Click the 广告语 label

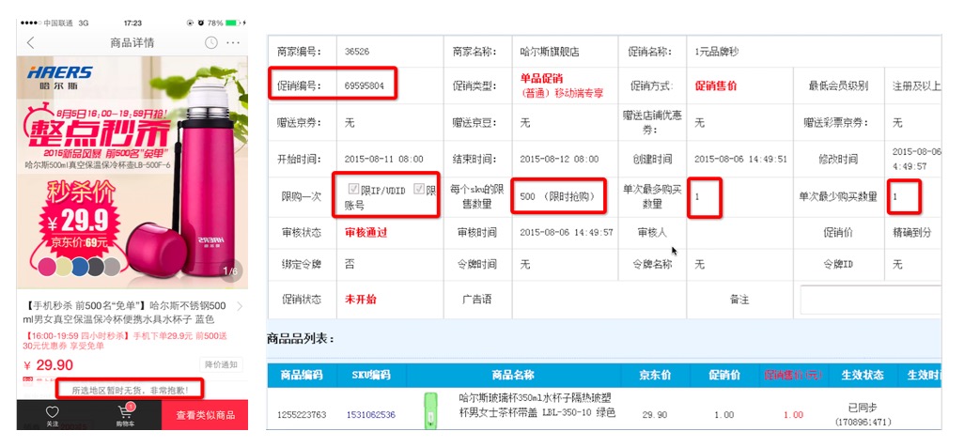point(477,299)
